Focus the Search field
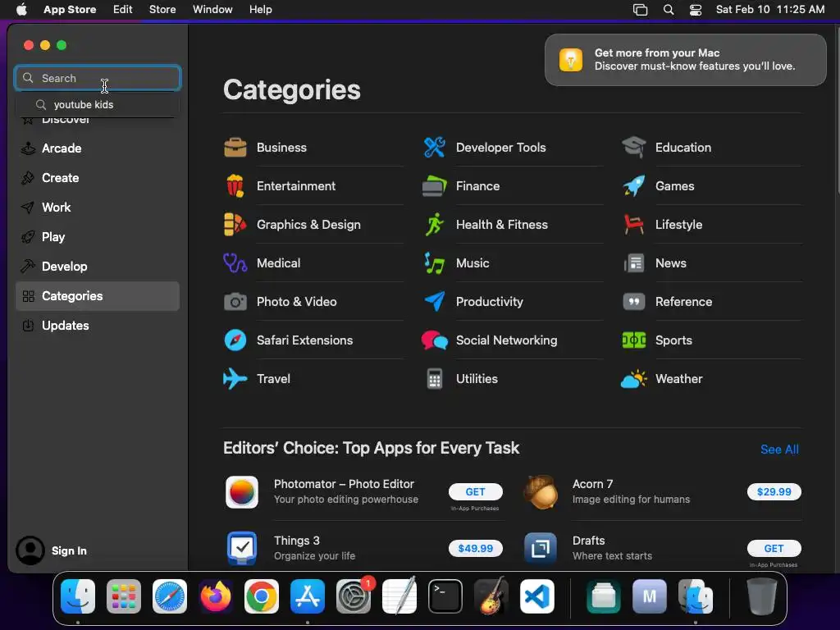The width and height of the screenshot is (840, 630). (98, 78)
